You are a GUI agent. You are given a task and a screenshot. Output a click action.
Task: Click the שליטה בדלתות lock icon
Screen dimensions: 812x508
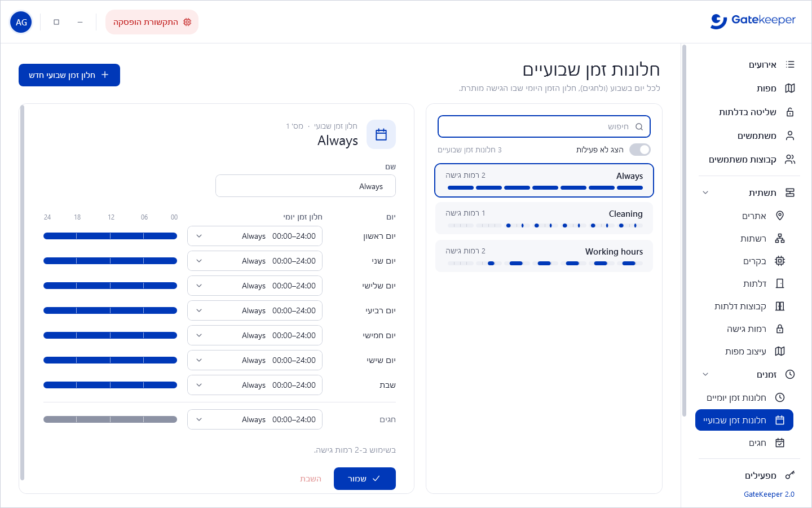[790, 112]
